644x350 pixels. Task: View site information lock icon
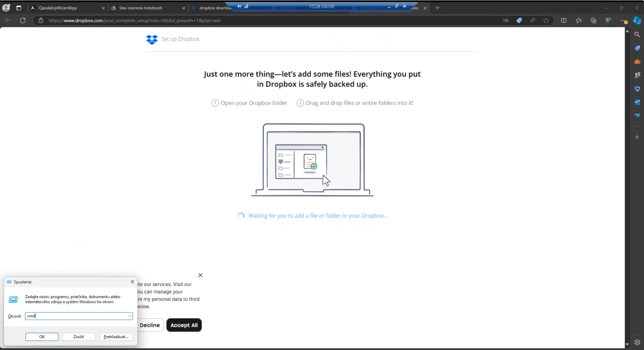pyautogui.click(x=41, y=21)
